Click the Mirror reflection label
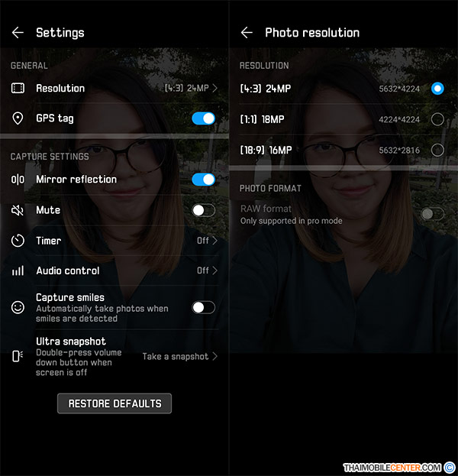 coord(76,180)
